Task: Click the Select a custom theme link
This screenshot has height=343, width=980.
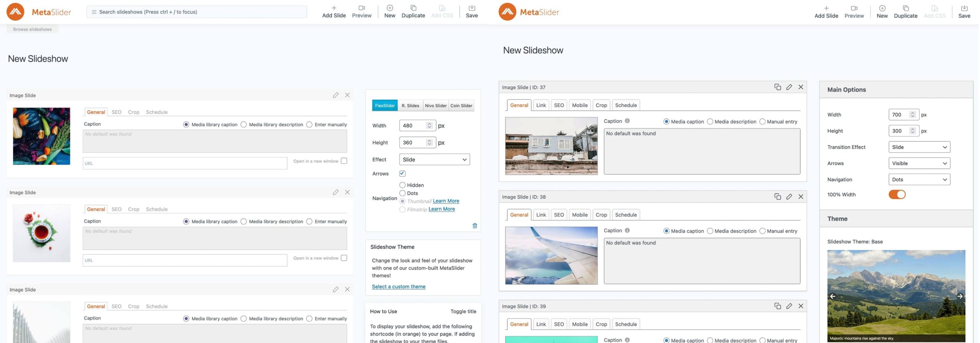Action: (x=399, y=287)
